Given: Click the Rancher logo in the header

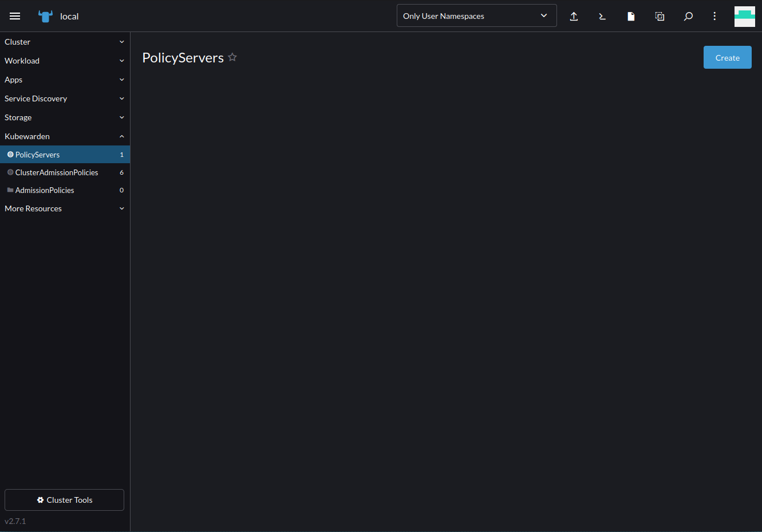Looking at the screenshot, I should pos(45,16).
